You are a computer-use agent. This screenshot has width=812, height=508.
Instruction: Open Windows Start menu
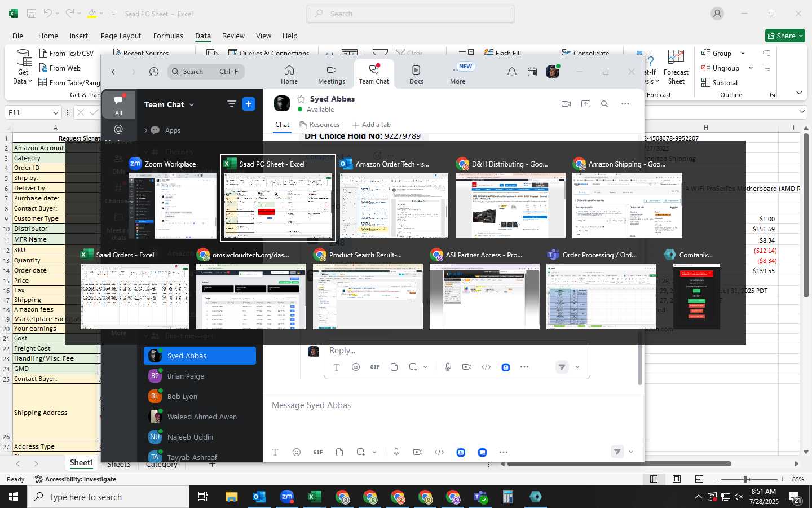pyautogui.click(x=14, y=497)
